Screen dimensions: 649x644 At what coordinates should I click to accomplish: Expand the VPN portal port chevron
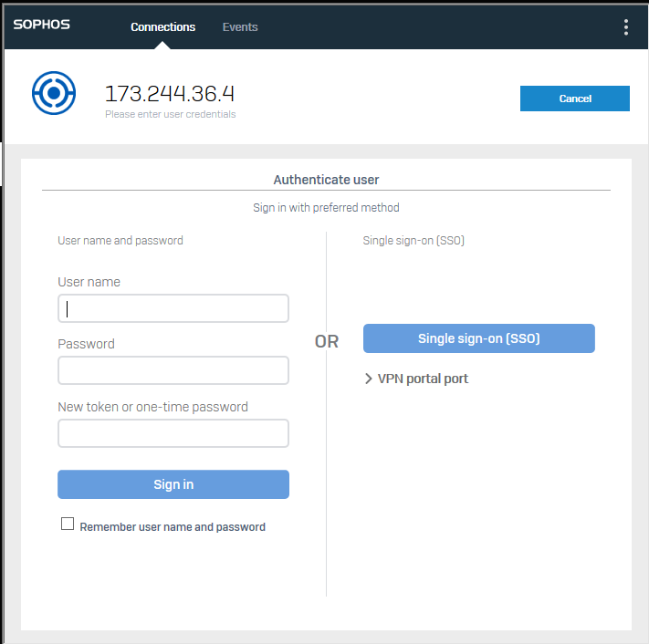click(368, 379)
